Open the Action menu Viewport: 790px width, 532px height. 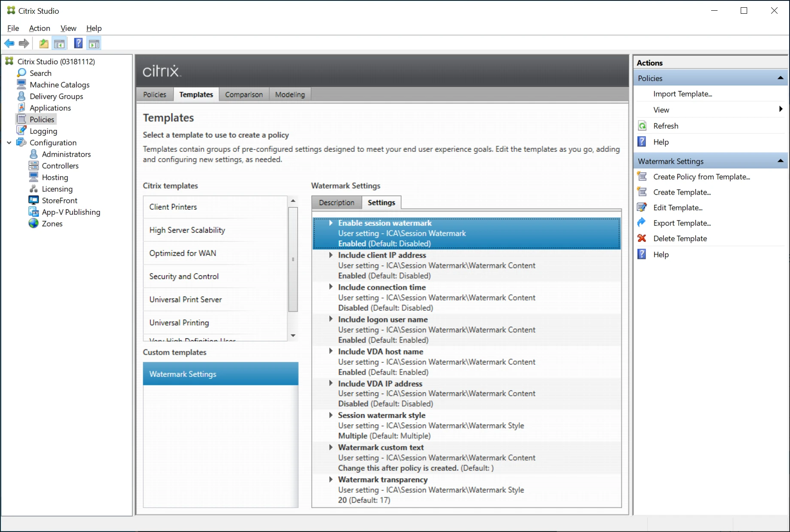(x=39, y=28)
